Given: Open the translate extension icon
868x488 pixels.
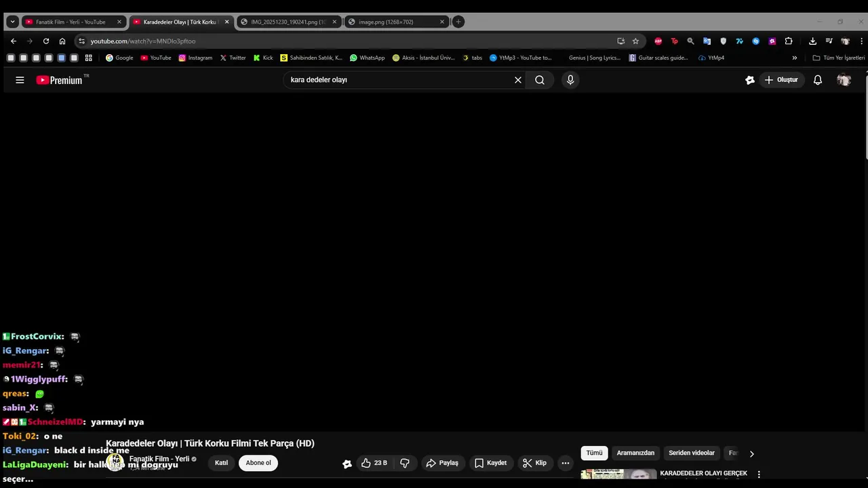Looking at the screenshot, I should coord(707,41).
